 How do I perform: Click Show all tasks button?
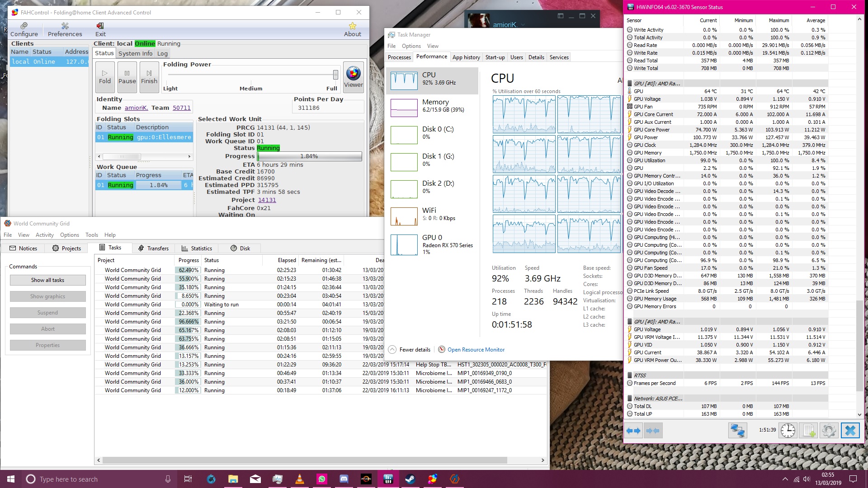(x=48, y=280)
